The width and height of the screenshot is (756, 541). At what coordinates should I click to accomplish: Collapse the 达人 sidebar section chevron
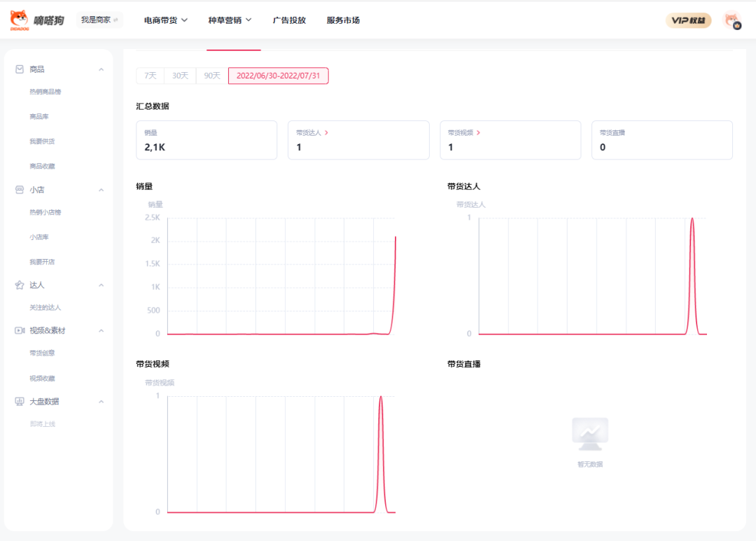[x=101, y=286]
